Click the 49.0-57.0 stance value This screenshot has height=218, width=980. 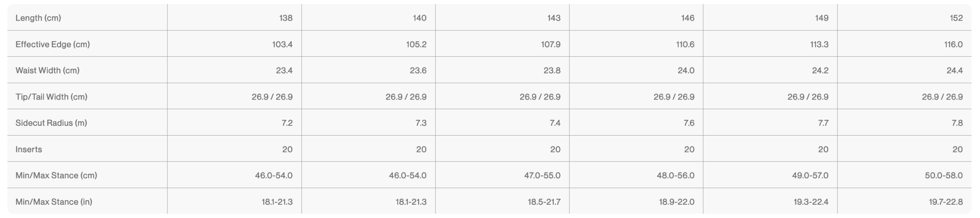click(x=810, y=176)
